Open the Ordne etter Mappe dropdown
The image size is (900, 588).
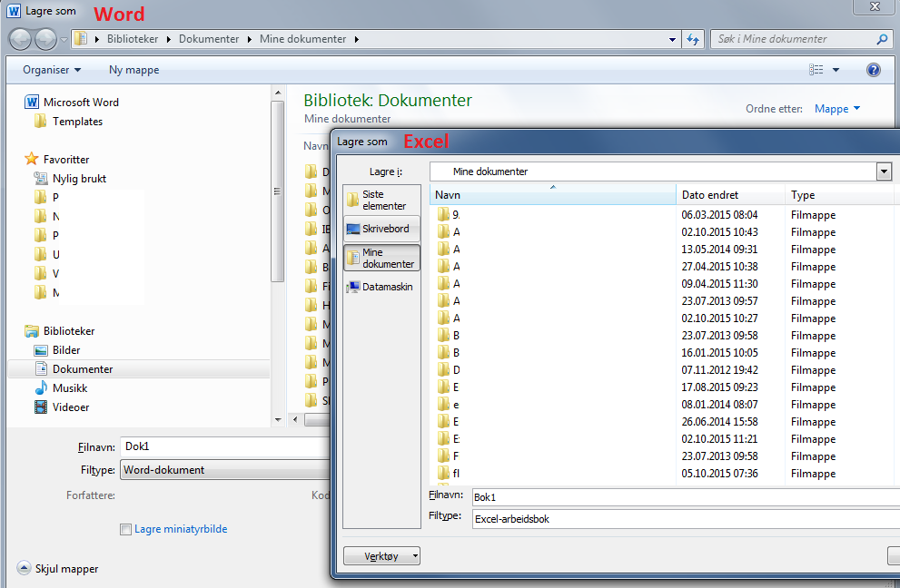click(837, 108)
